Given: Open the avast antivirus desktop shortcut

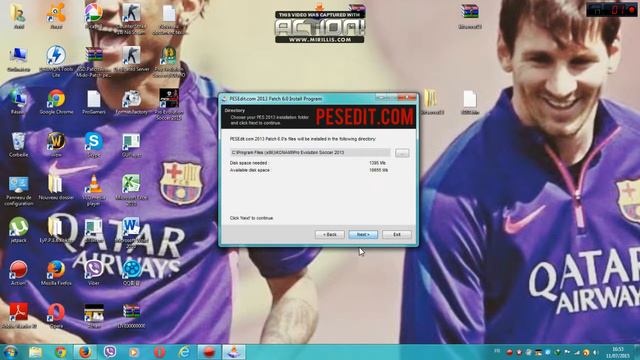Looking at the screenshot, I should point(56,16).
